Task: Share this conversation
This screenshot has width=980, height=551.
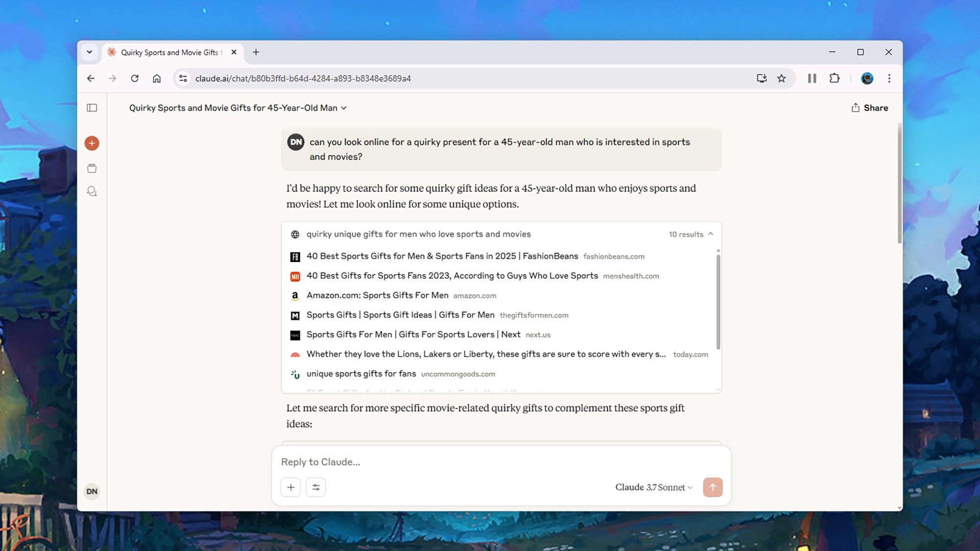Action: (870, 108)
